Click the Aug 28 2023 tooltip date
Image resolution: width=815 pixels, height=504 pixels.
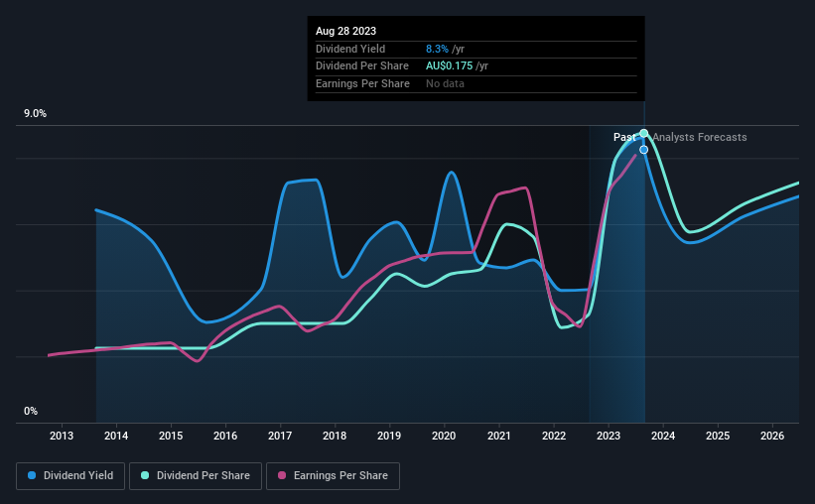pyautogui.click(x=345, y=31)
